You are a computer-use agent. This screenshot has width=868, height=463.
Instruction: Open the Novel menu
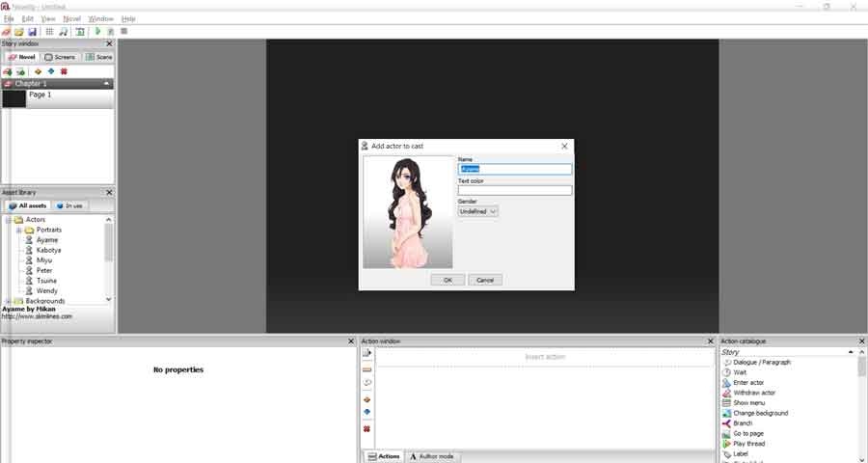point(72,19)
